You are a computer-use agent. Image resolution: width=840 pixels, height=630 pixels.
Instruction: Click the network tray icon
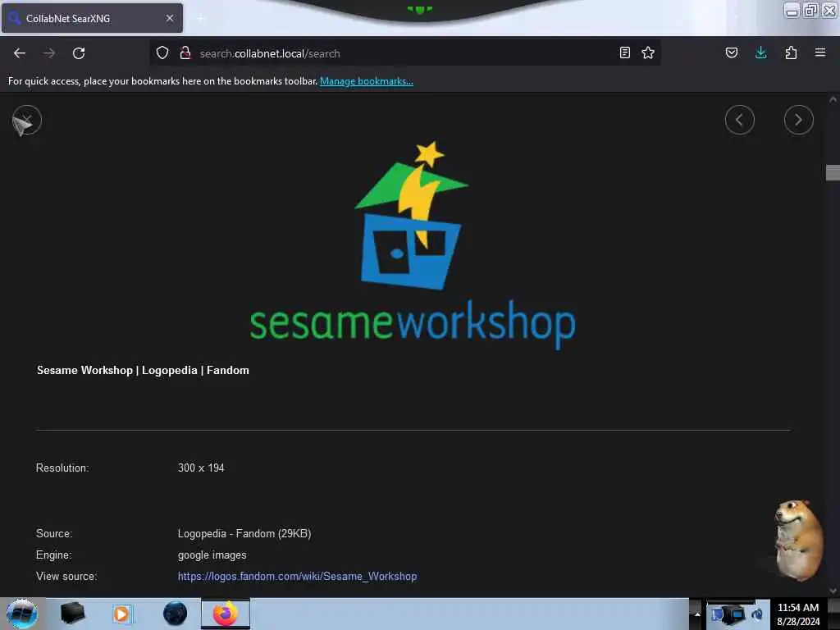(732, 614)
